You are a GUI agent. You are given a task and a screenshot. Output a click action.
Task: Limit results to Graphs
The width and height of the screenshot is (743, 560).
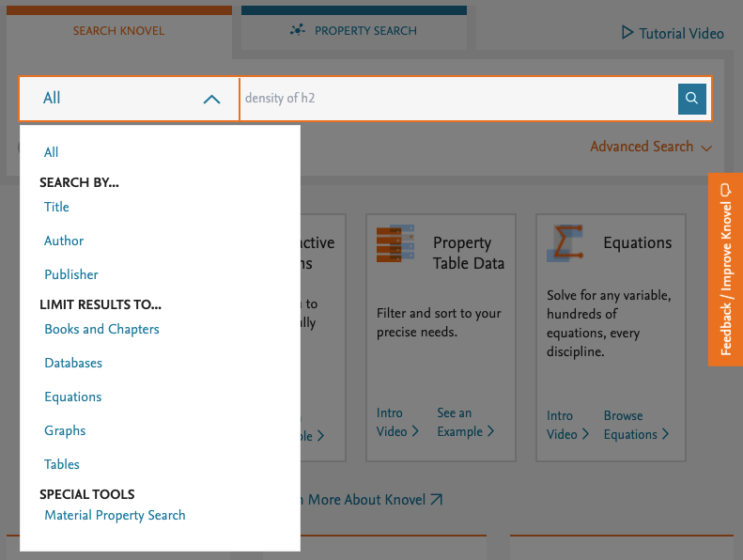click(65, 430)
